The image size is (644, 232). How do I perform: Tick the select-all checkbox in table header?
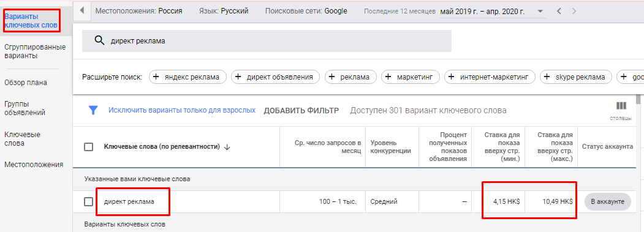click(88, 146)
